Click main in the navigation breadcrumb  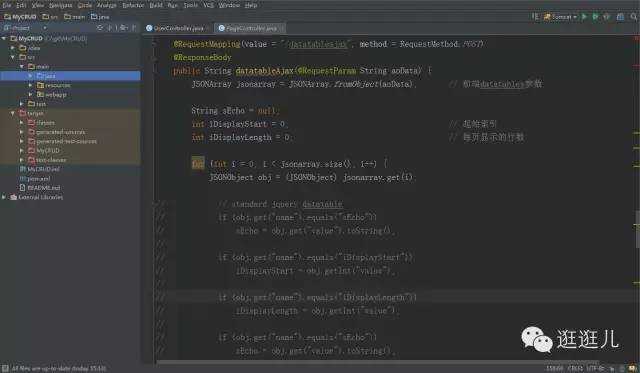[75, 17]
